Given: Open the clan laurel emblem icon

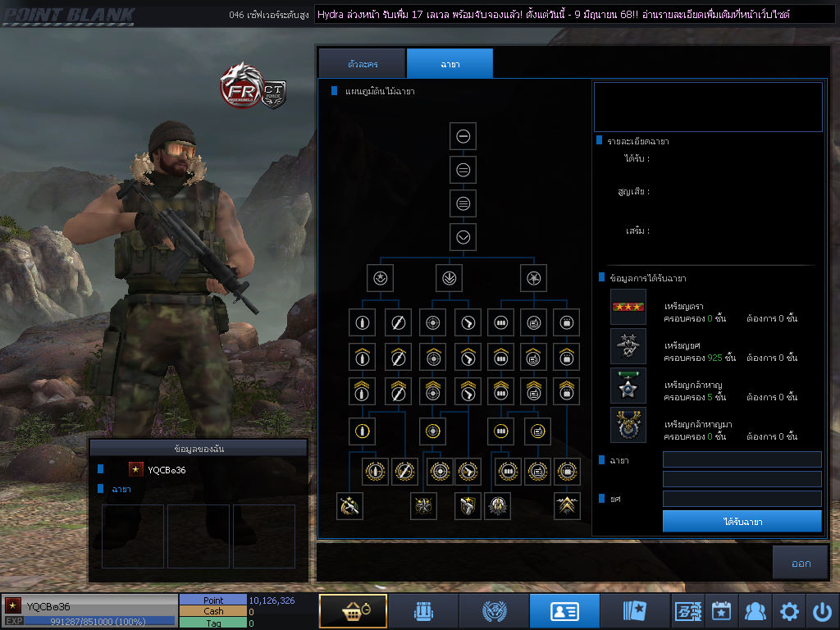Looking at the screenshot, I should (x=494, y=610).
